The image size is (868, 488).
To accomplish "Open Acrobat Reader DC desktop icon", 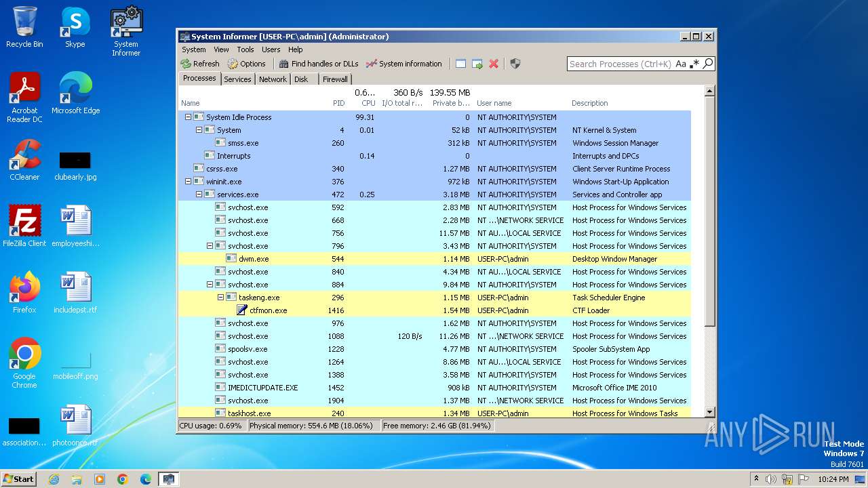I will pos(24,98).
